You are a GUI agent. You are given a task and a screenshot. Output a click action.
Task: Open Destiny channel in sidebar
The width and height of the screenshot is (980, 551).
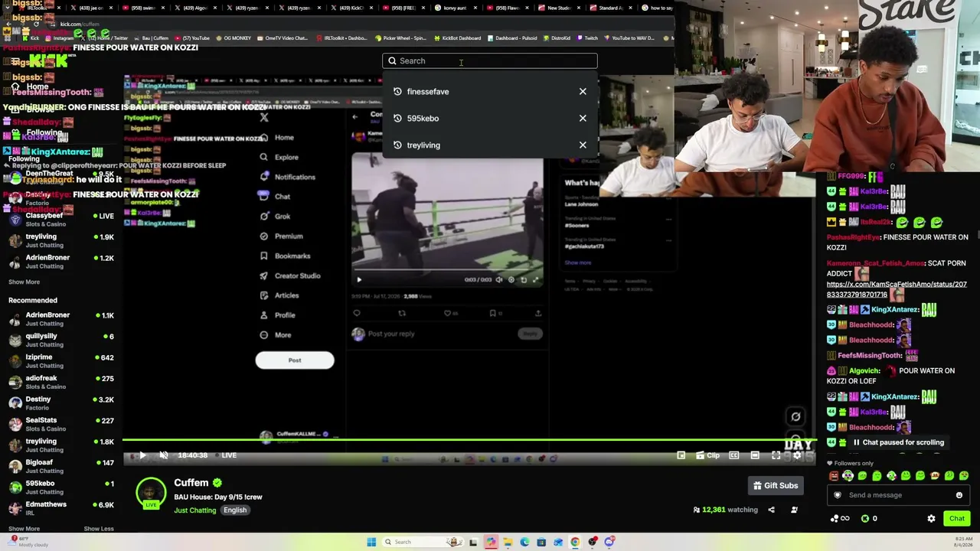tap(61, 403)
